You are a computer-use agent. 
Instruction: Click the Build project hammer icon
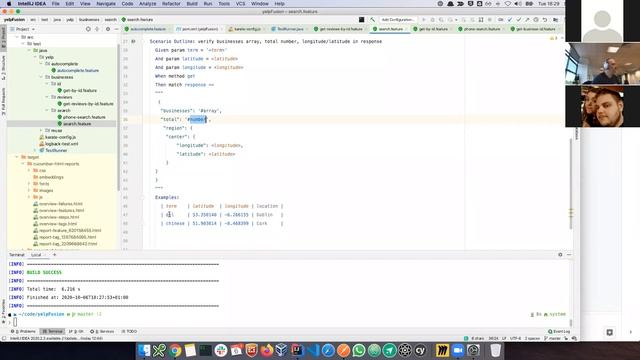373,20
